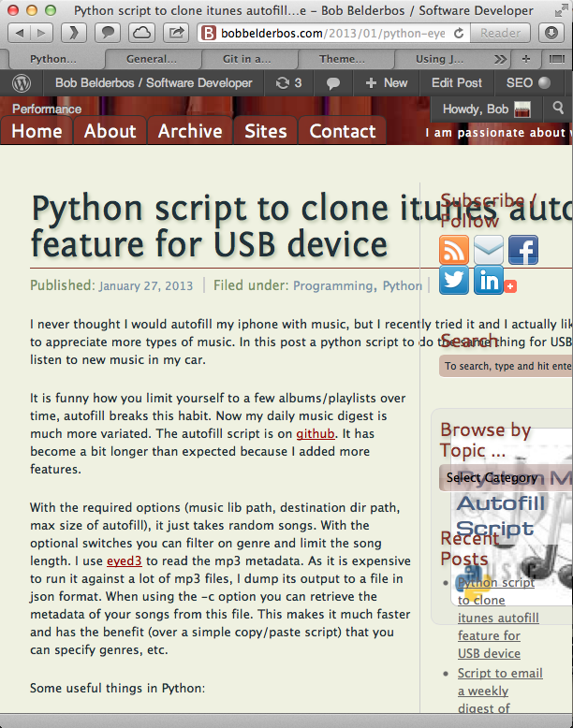The height and width of the screenshot is (728, 573).
Task: Click the SEO status indicator dot
Action: coord(544,82)
